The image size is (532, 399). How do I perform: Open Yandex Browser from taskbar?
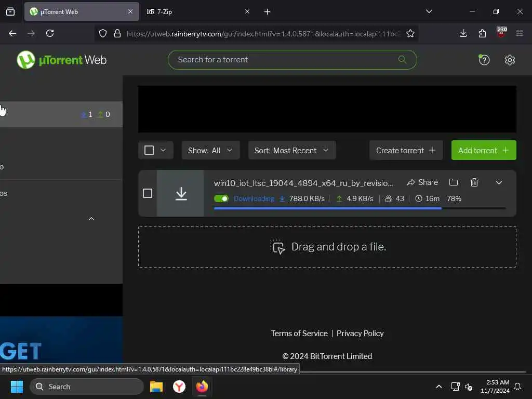tap(179, 387)
